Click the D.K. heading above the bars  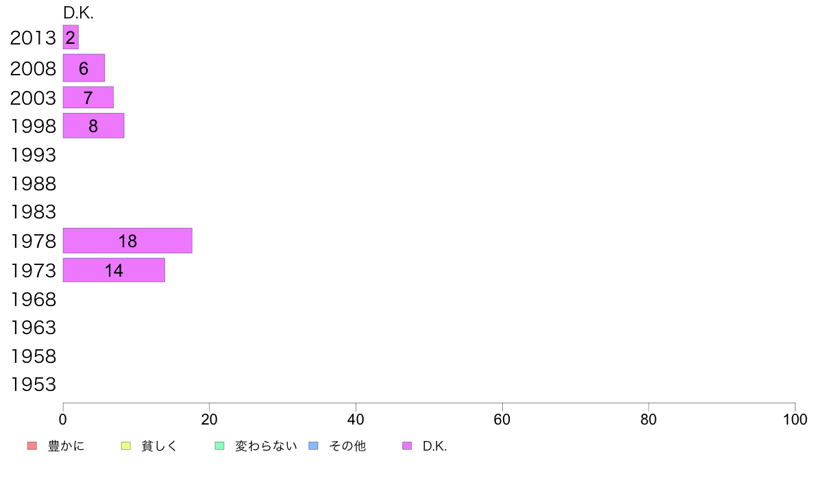pyautogui.click(x=78, y=13)
